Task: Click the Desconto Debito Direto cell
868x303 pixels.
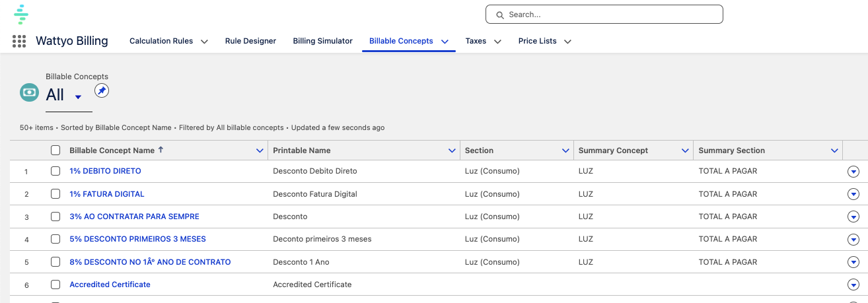Action: [314, 171]
